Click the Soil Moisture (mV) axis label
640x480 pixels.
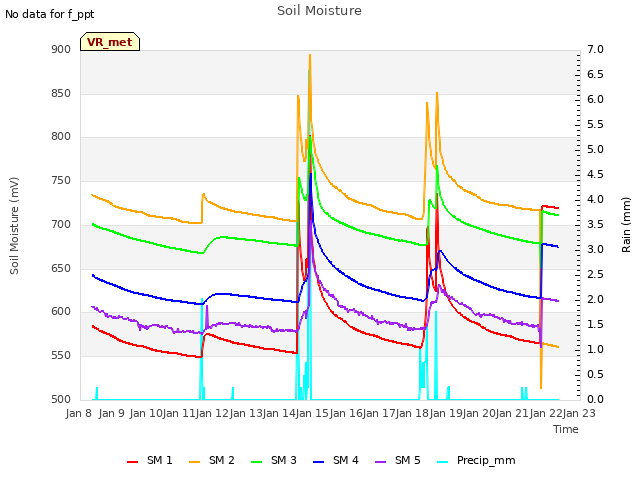(x=14, y=226)
